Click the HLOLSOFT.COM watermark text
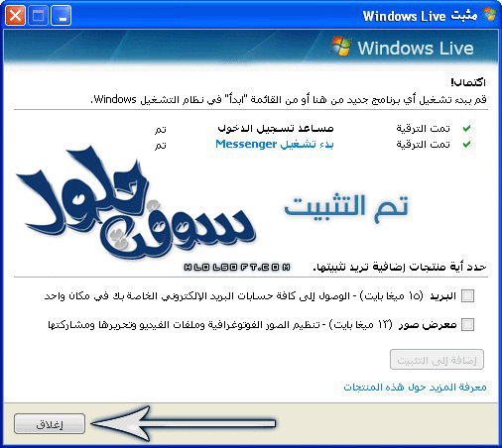The height and width of the screenshot is (448, 502). (237, 267)
